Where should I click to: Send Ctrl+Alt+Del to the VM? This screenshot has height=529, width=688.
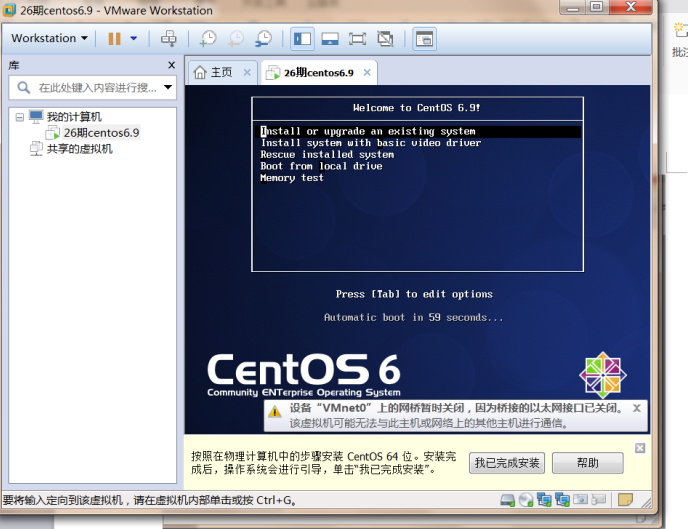168,39
